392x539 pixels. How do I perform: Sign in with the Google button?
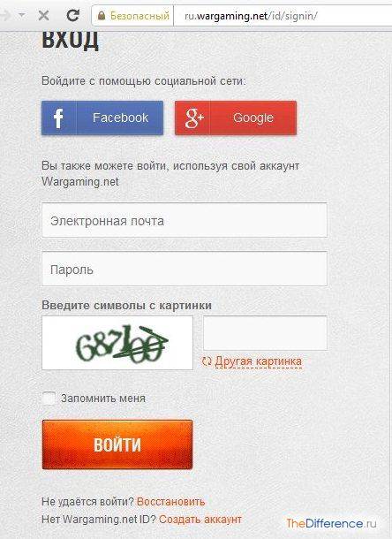pyautogui.click(x=236, y=118)
